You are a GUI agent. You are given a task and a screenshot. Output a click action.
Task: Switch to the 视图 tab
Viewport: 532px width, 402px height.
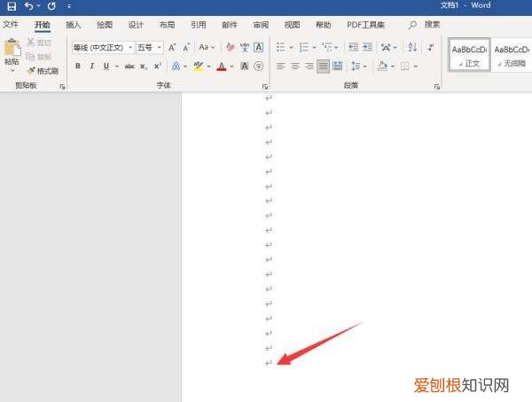click(x=292, y=25)
